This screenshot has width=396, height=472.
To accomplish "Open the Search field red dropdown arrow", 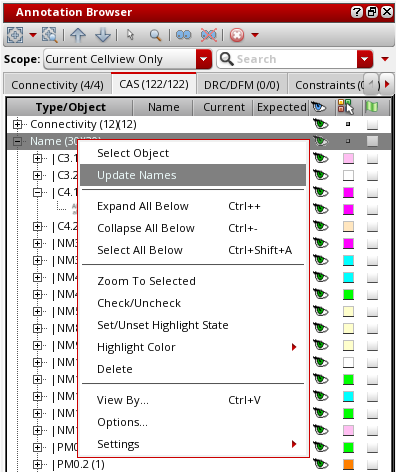I will click(x=365, y=59).
